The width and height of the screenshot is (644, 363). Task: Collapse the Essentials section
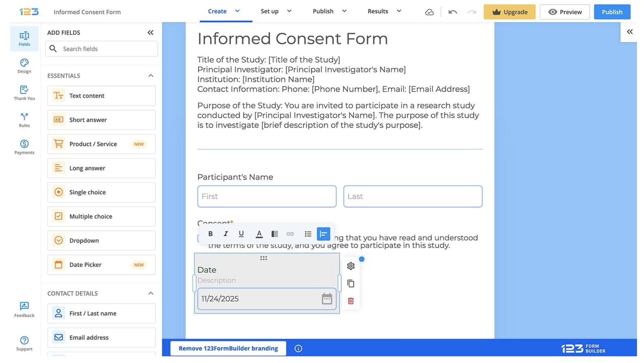pyautogui.click(x=151, y=76)
